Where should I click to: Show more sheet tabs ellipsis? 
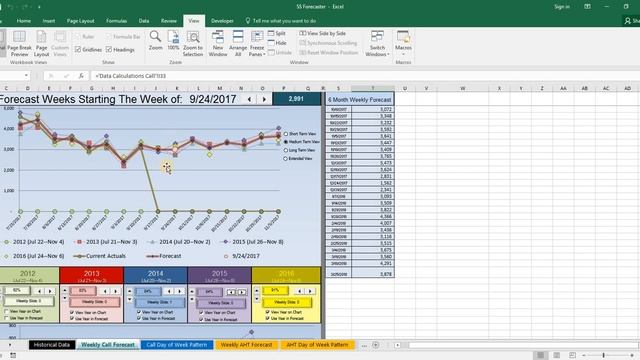(364, 345)
